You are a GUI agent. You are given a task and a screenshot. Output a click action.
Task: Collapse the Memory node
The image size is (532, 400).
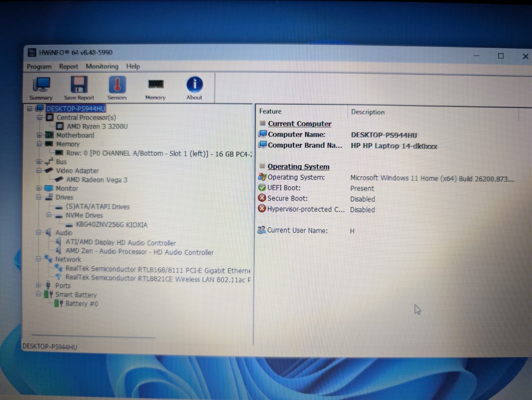[x=39, y=144]
